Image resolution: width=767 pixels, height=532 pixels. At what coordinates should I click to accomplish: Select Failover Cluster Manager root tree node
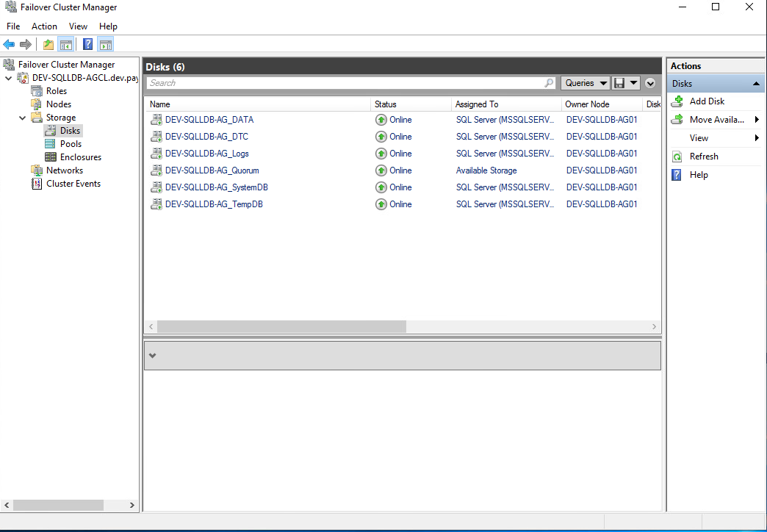tap(67, 64)
